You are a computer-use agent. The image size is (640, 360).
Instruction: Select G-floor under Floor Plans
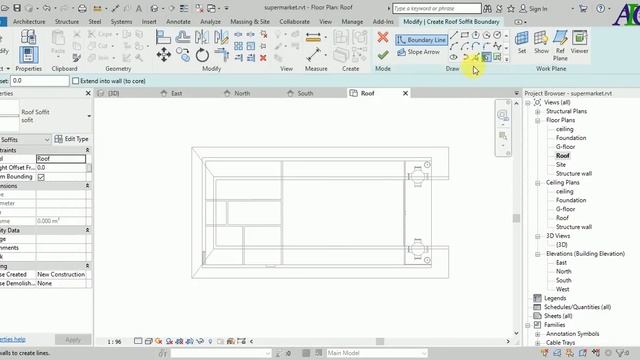point(565,147)
